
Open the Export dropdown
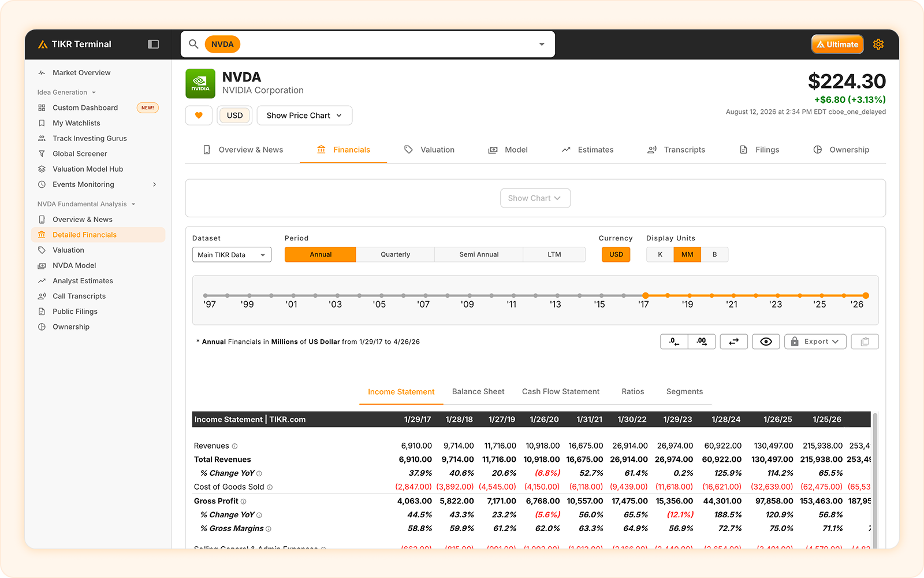[815, 342]
